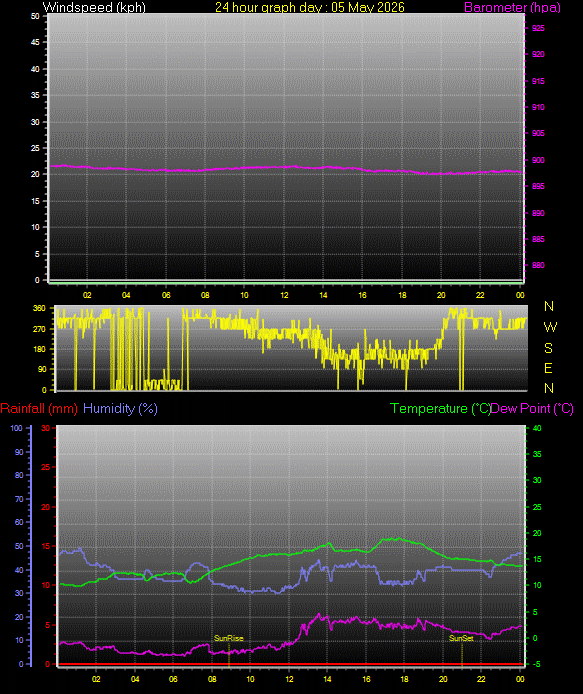Viewport: 583px width, 694px height.
Task: Click the '18' hour label under the bottom graph
Action: coord(404,679)
